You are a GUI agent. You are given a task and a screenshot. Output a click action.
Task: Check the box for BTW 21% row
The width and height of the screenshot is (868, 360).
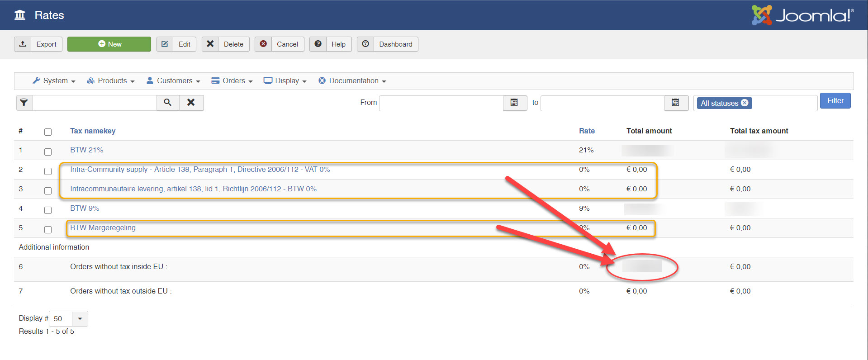(48, 152)
